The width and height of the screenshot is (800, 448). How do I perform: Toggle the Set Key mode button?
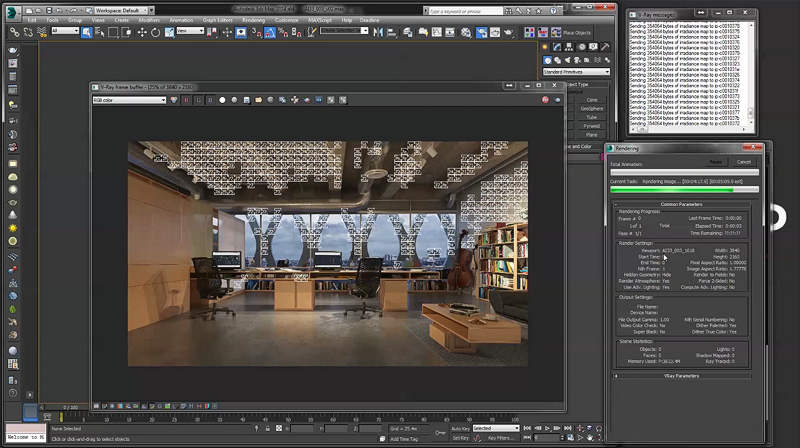(460, 438)
